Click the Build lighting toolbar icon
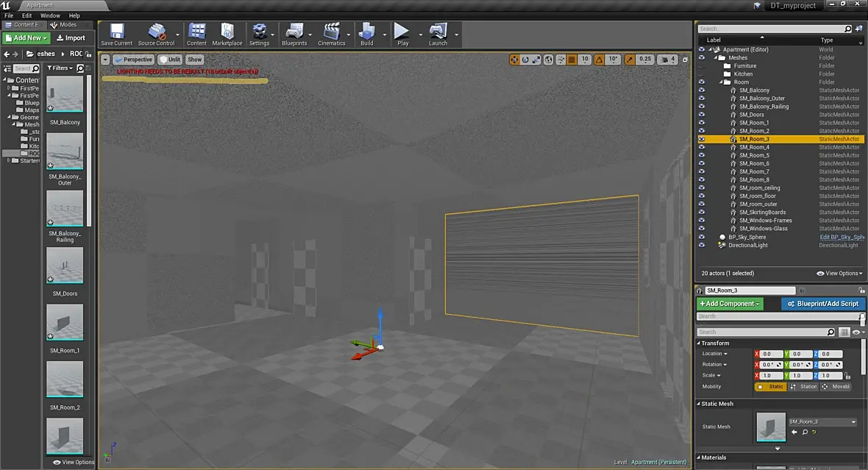868x470 pixels. click(x=366, y=35)
